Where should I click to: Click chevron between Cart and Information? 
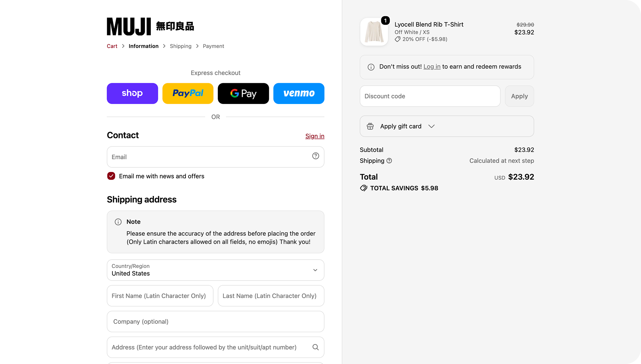pyautogui.click(x=123, y=46)
